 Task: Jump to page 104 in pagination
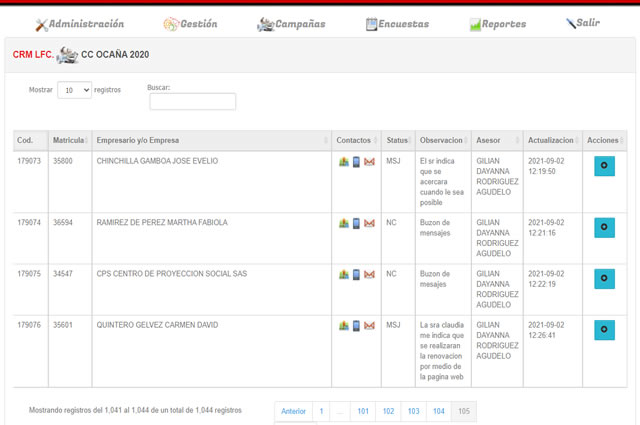tap(438, 411)
